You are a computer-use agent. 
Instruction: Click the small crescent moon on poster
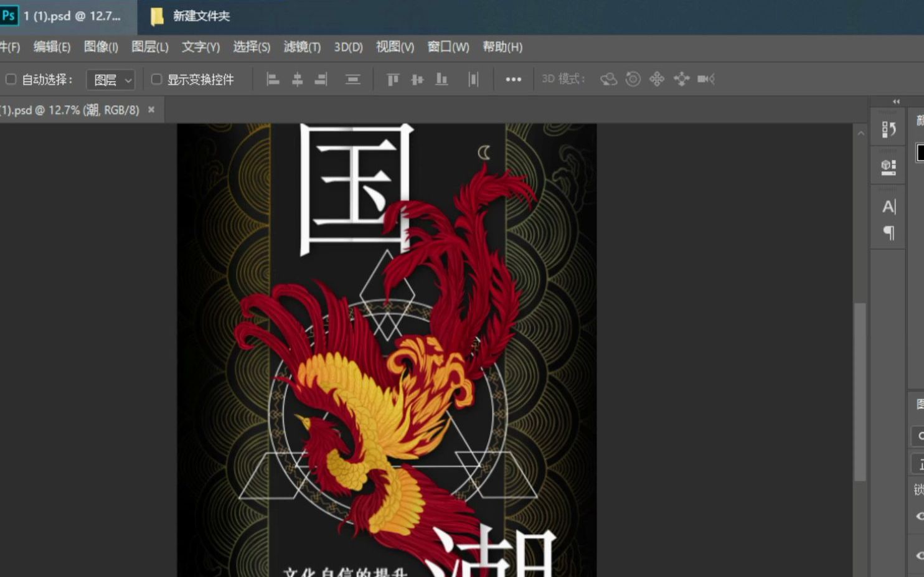(484, 152)
